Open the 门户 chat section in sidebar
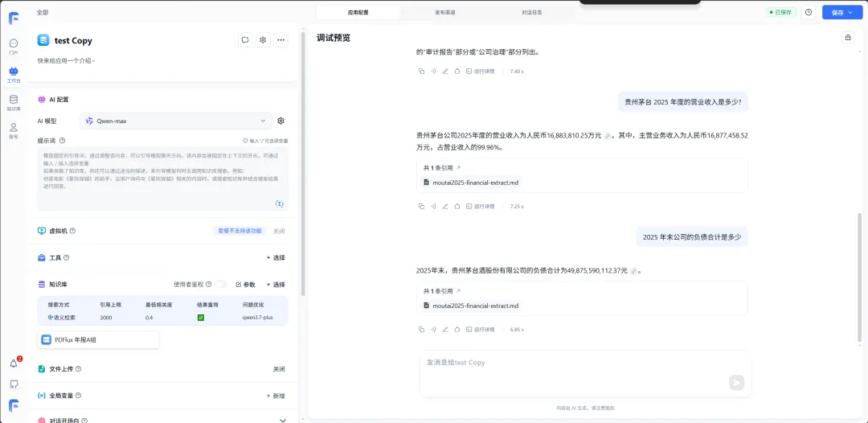The image size is (868, 423). coord(14,47)
